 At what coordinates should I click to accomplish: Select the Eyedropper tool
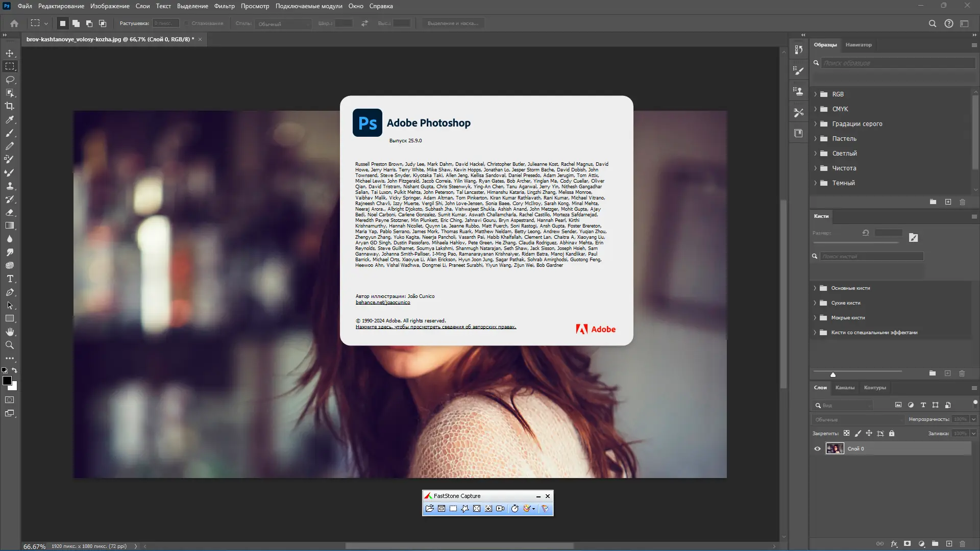(10, 119)
